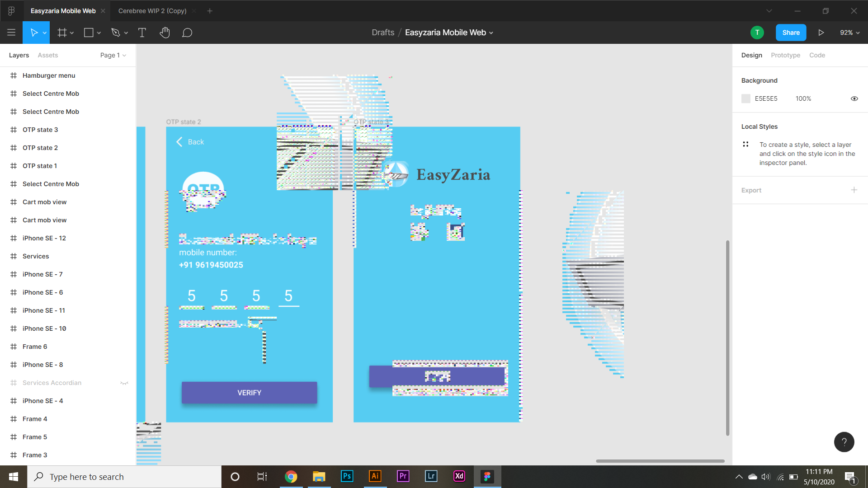The image size is (868, 488).
Task: Open the tab list chevron
Action: tap(769, 11)
